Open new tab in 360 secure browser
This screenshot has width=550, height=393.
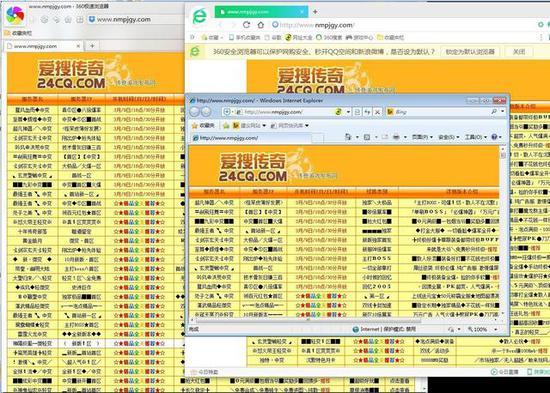coord(315,12)
